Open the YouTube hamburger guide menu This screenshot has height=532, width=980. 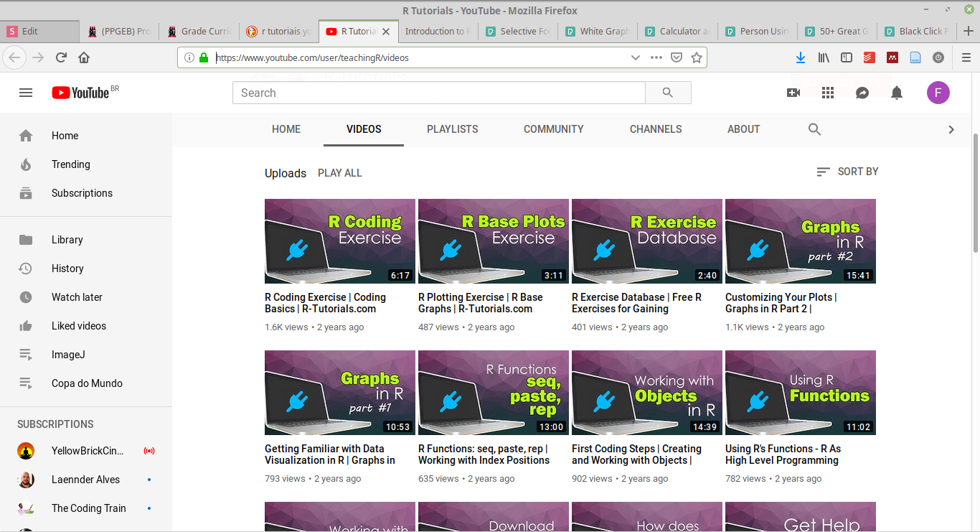26,93
